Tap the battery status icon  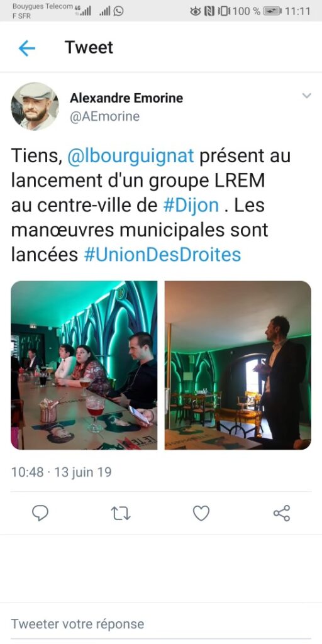tap(273, 11)
